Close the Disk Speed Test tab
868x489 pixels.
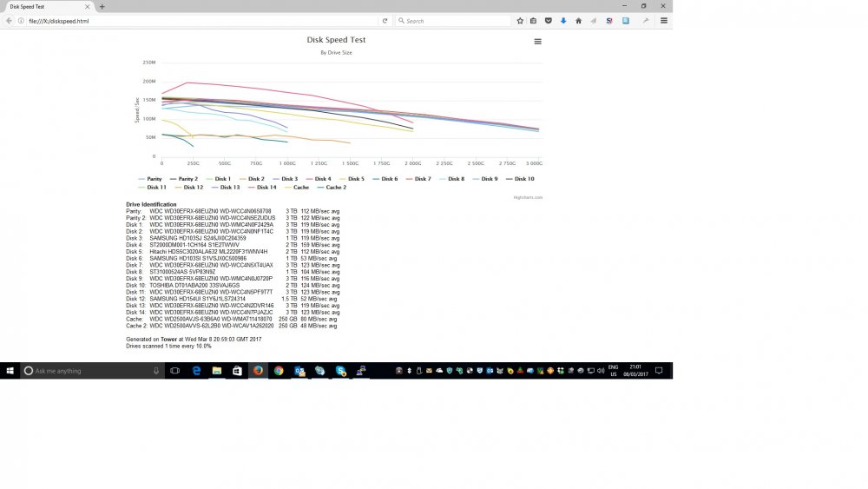(87, 7)
